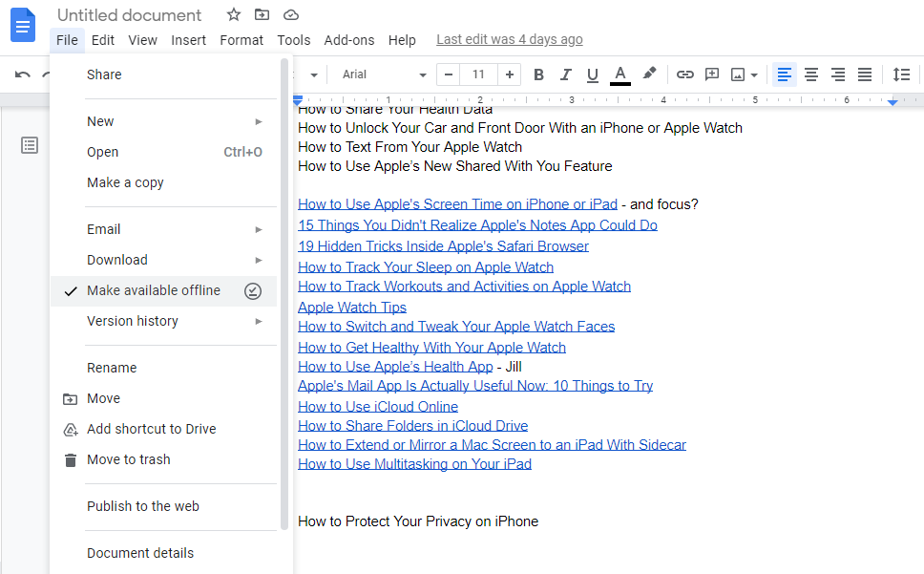This screenshot has height=574, width=924.
Task: Click the Add comment icon
Action: click(711, 74)
